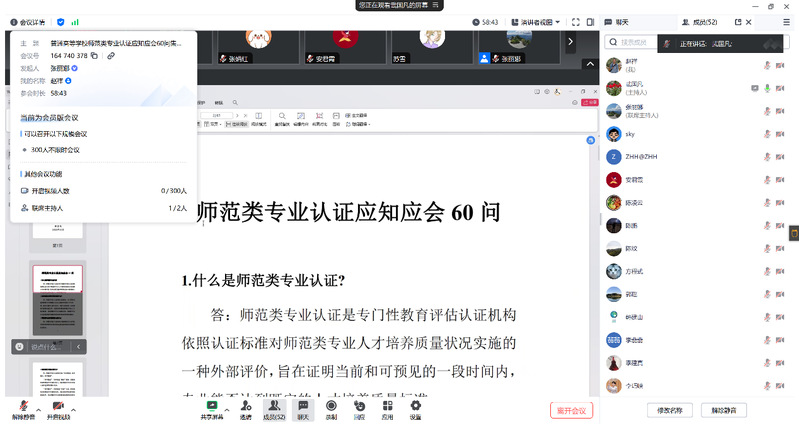Image resolution: width=799 pixels, height=428 pixels.
Task: Copy the meeting number 164 740 378
Action: pyautogui.click(x=95, y=56)
